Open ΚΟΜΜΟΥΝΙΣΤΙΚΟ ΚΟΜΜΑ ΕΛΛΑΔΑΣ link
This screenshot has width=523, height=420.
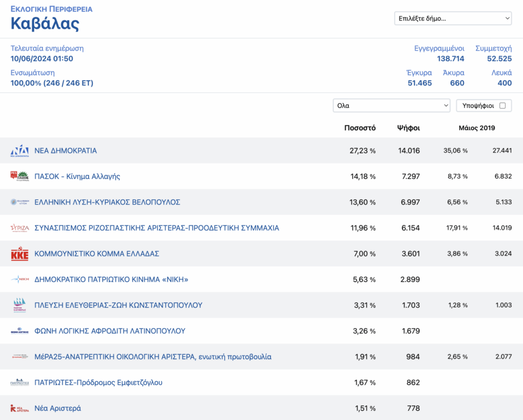[97, 253]
